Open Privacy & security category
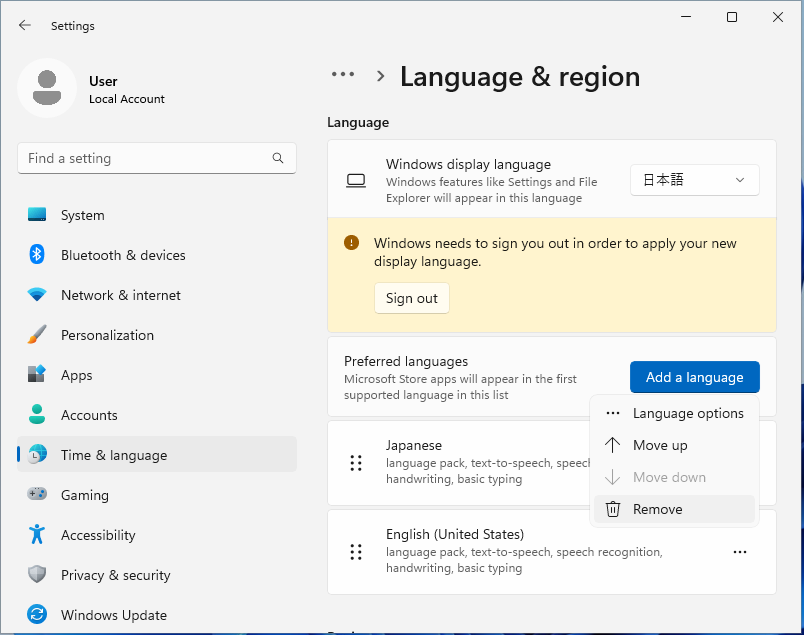 click(157, 575)
